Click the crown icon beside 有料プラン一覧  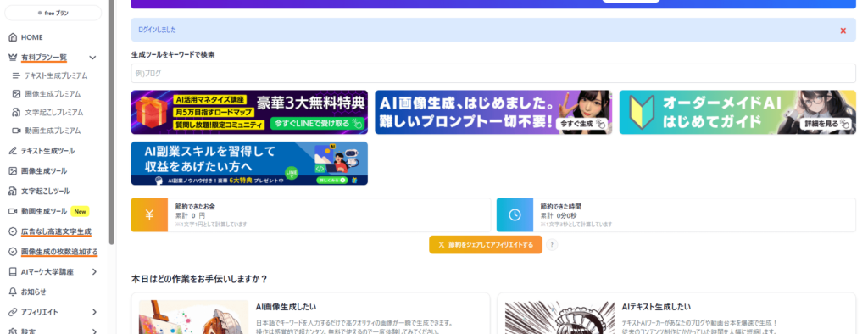click(13, 58)
